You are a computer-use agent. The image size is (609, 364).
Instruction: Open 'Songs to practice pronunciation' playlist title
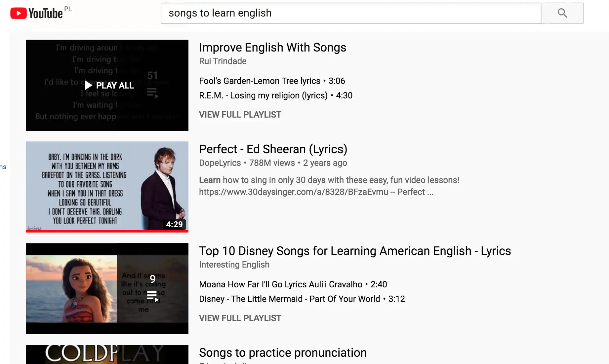click(x=283, y=353)
